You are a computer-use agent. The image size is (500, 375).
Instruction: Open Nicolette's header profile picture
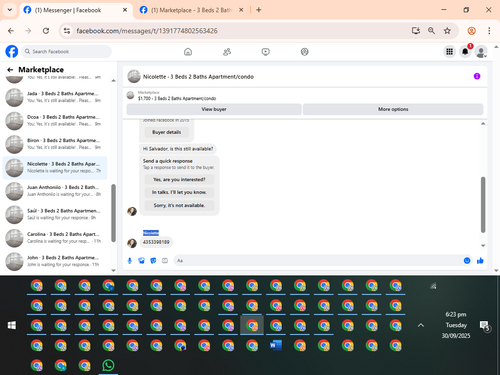click(134, 76)
